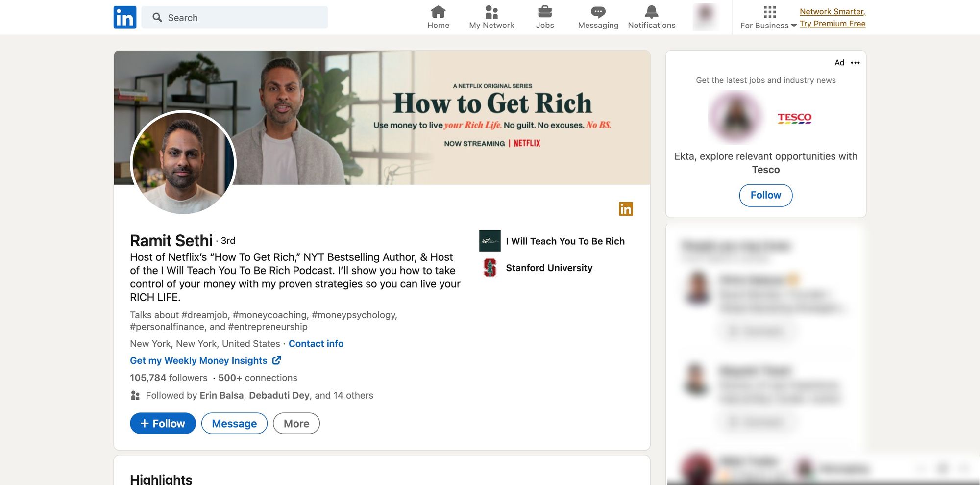The image size is (980, 485).
Task: Open Notifications bell icon
Action: (652, 11)
